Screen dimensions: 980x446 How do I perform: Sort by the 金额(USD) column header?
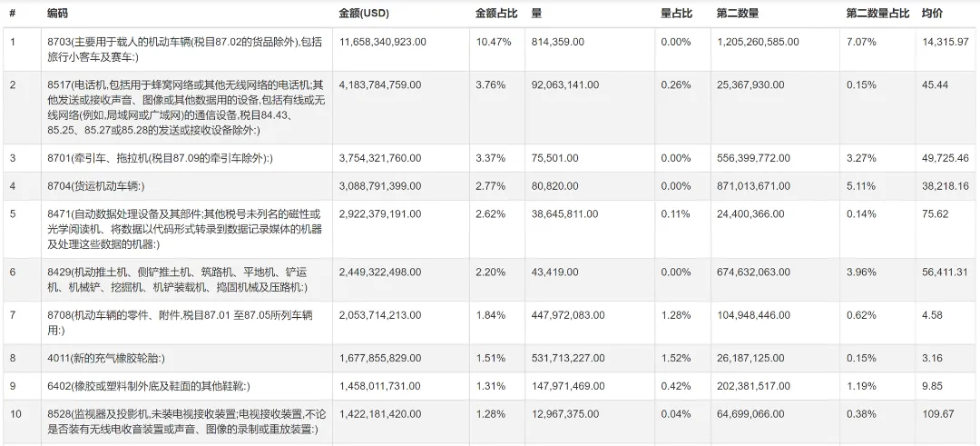click(x=364, y=13)
